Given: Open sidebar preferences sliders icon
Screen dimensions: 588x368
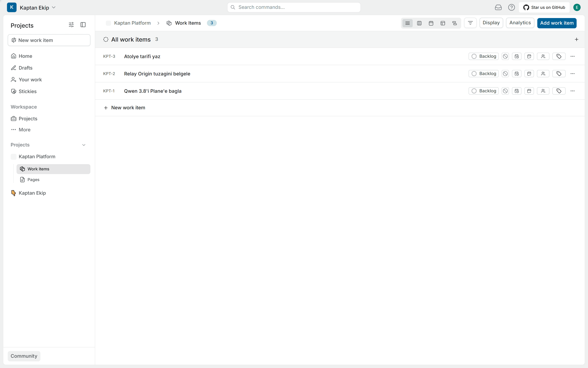Looking at the screenshot, I should pos(71,25).
